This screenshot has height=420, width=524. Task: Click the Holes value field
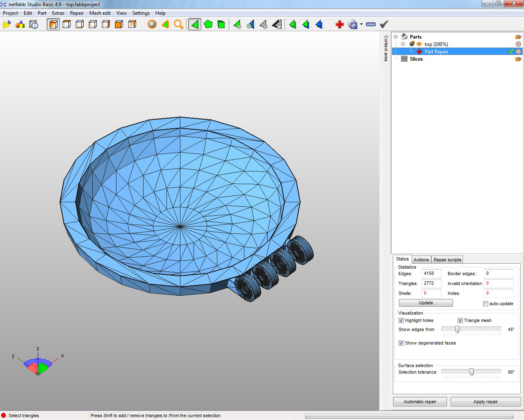pos(499,293)
